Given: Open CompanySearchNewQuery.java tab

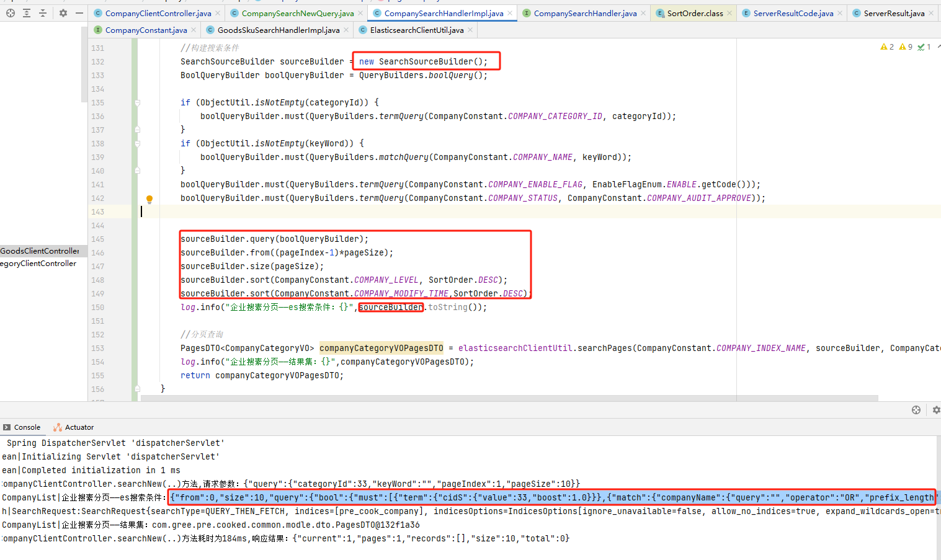Looking at the screenshot, I should 298,13.
